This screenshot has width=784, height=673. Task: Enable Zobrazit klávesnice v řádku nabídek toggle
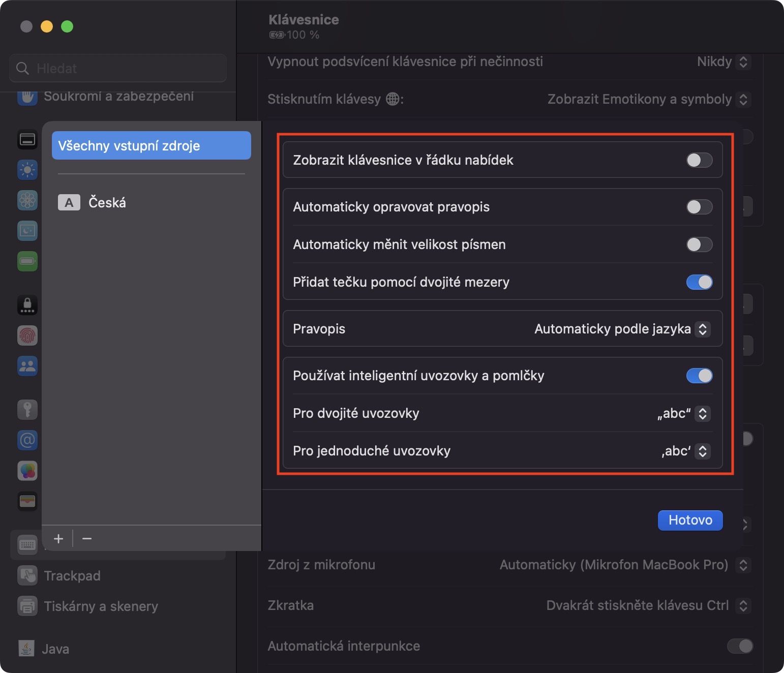click(699, 160)
